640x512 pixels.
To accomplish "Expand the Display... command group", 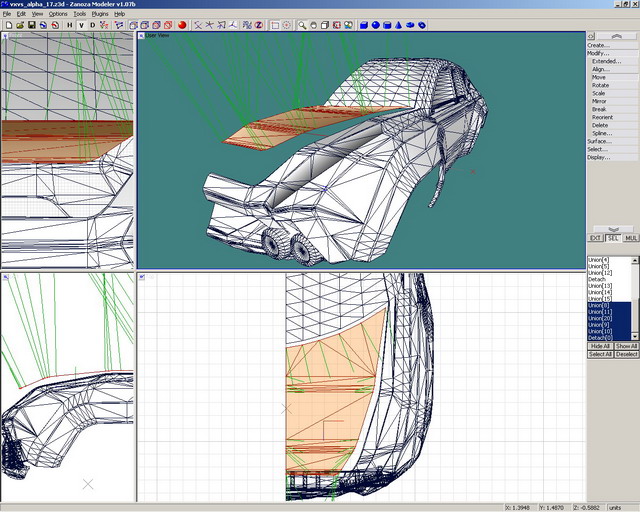I will [x=599, y=157].
